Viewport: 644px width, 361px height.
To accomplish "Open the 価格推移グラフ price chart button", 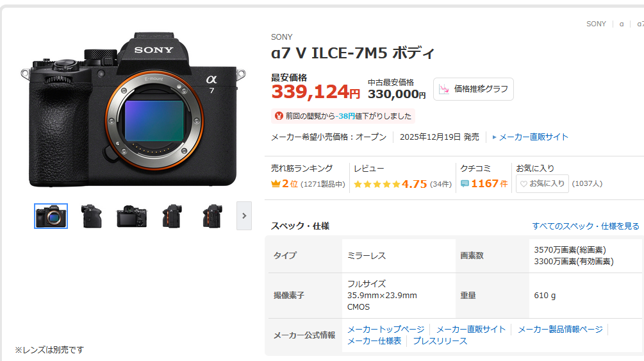I will click(x=473, y=89).
